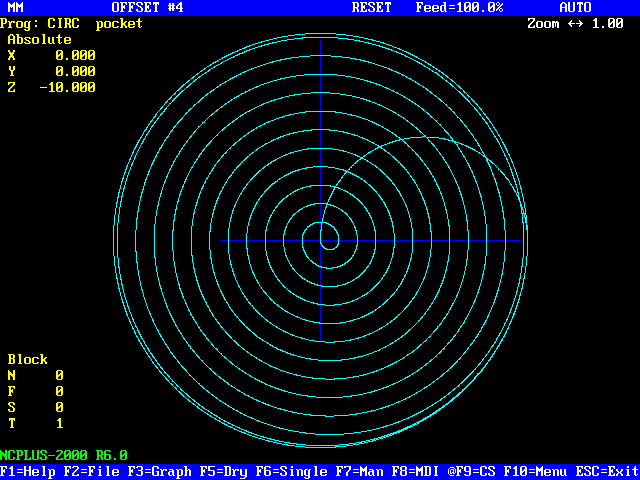Select F6=Single block mode

tap(291, 472)
